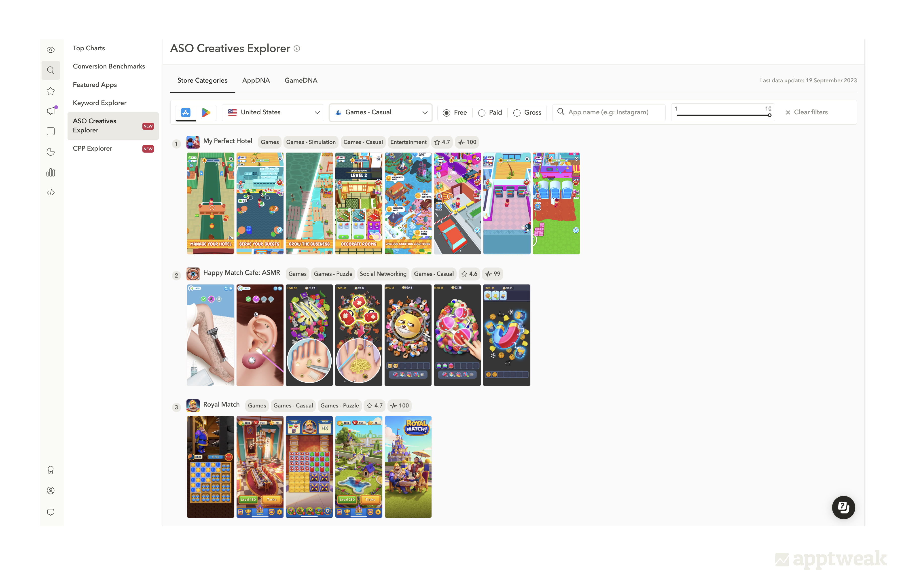Click the award badge icon in sidebar

click(x=51, y=470)
